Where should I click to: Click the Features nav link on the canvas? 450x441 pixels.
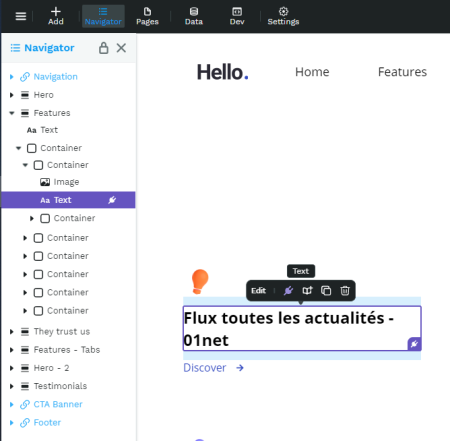pyautogui.click(x=402, y=72)
